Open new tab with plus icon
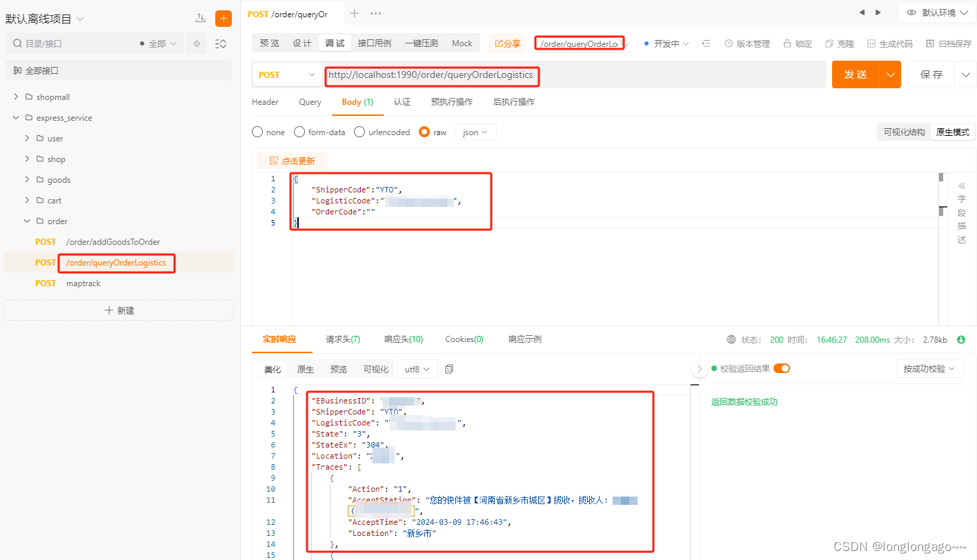977x560 pixels. click(355, 13)
